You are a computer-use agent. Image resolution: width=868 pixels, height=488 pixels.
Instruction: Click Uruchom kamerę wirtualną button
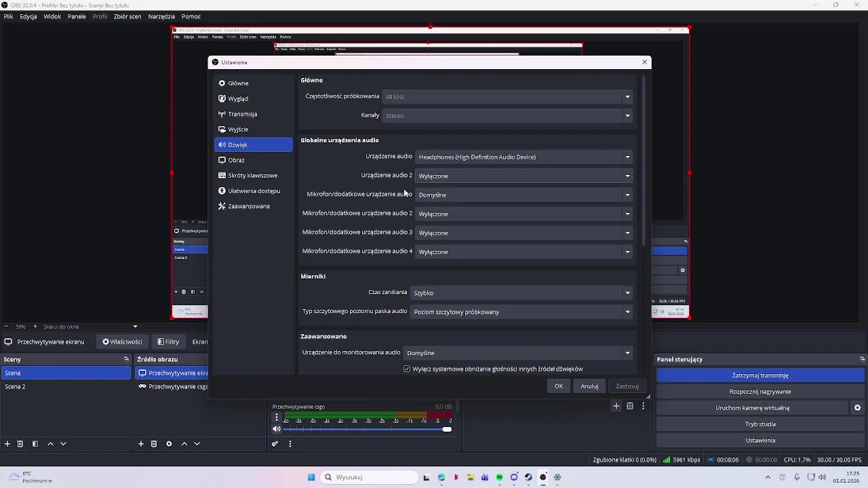(753, 408)
